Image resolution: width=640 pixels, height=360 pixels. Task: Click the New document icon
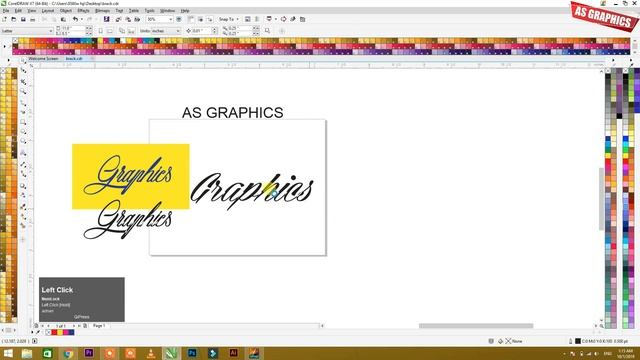tap(4, 19)
